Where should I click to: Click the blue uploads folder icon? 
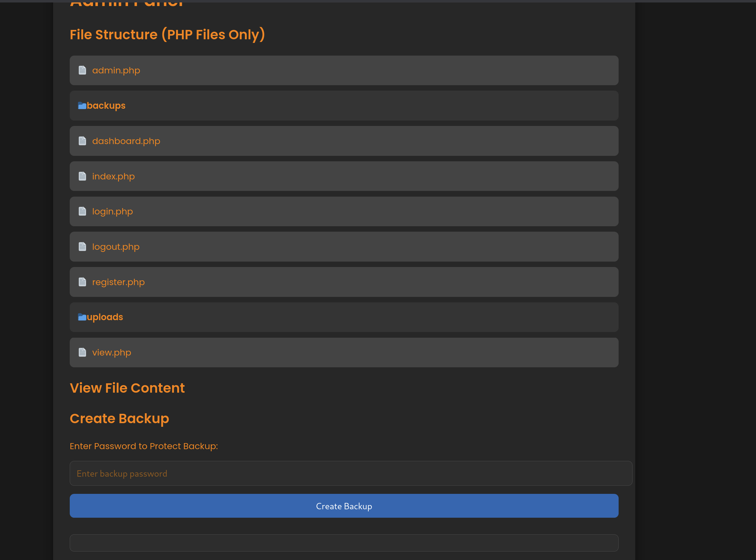click(82, 317)
